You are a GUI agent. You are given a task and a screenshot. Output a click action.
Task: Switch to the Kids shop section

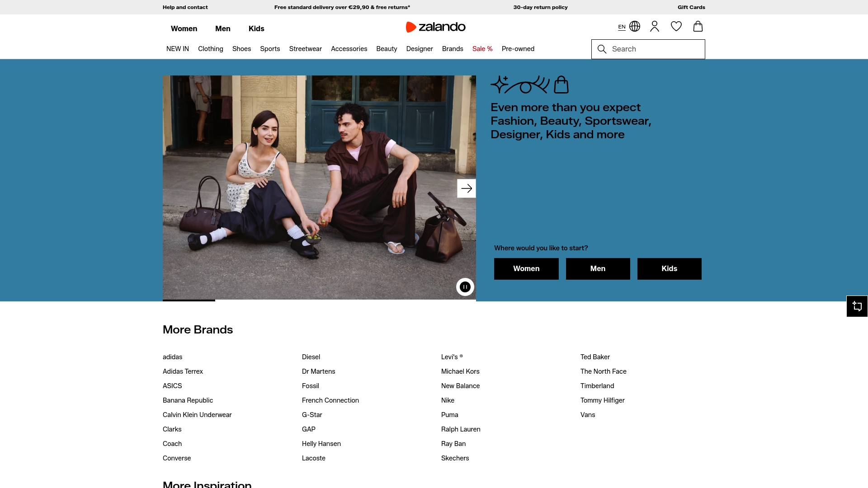click(x=256, y=28)
